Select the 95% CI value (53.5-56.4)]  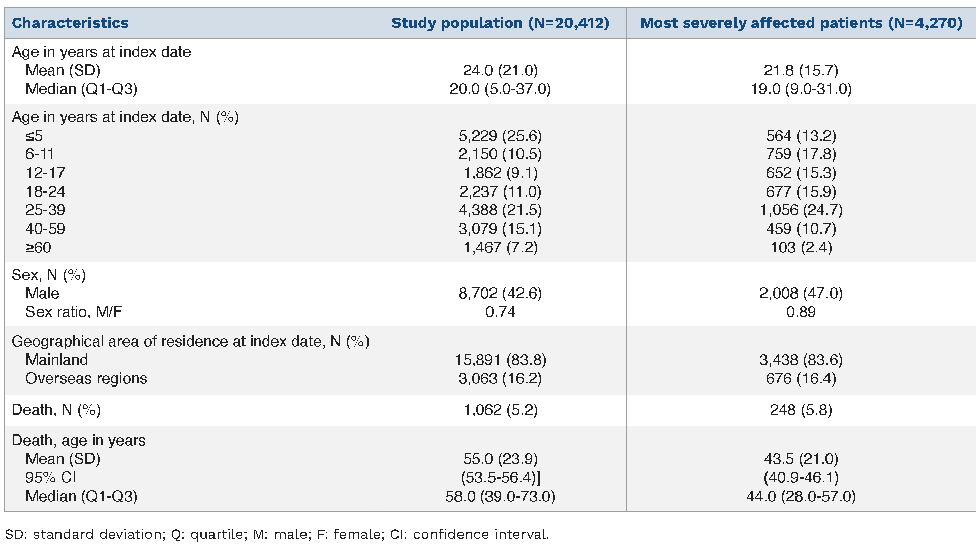[500, 477]
